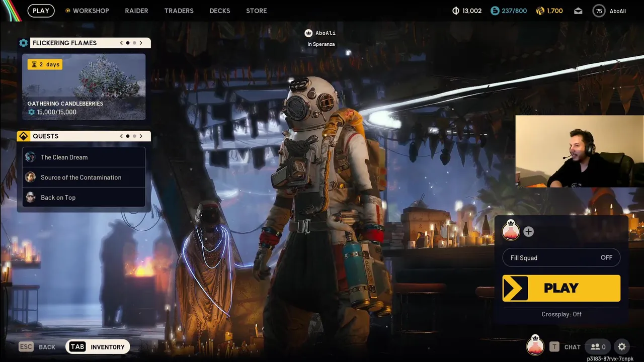Open the RAIDER tab
This screenshot has height=362, width=644.
pos(136,11)
